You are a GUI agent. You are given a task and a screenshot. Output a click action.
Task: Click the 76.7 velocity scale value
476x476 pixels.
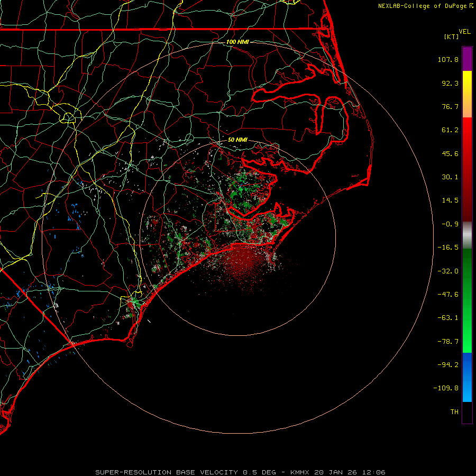[450, 106]
